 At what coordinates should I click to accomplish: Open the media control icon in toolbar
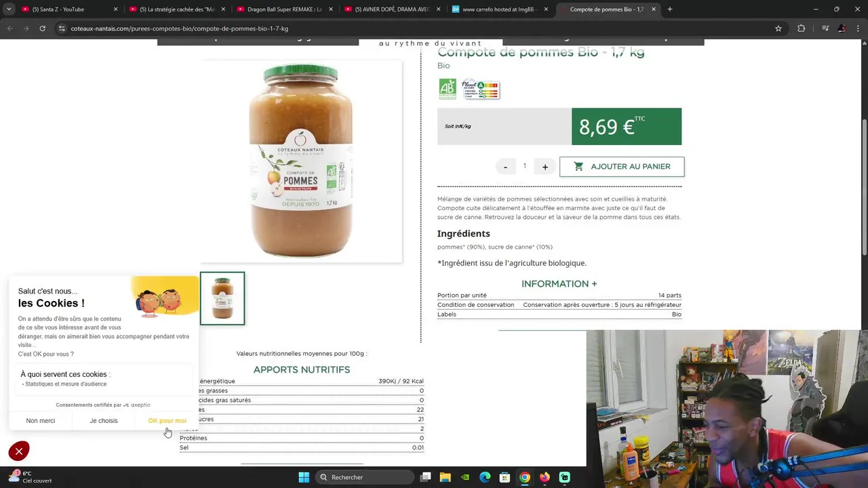pyautogui.click(x=825, y=28)
